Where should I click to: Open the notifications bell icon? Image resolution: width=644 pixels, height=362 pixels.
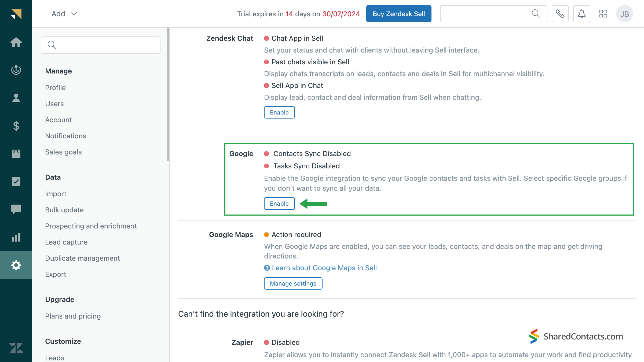(582, 14)
